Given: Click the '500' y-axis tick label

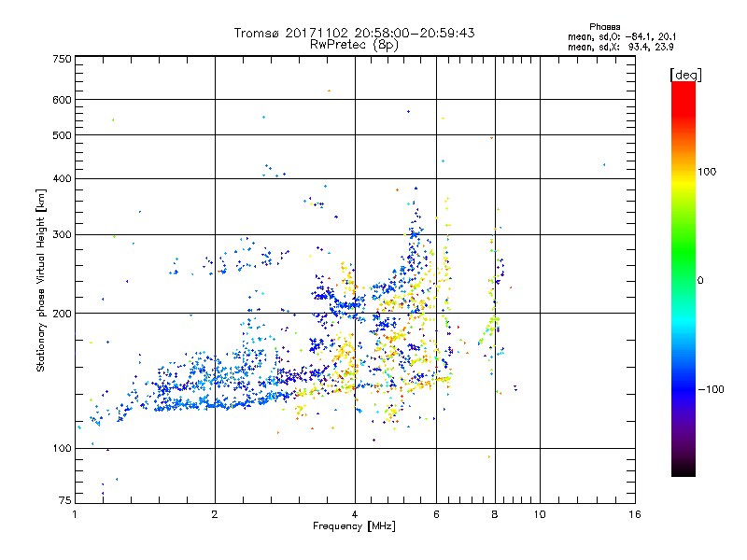Looking at the screenshot, I should click(x=63, y=135).
